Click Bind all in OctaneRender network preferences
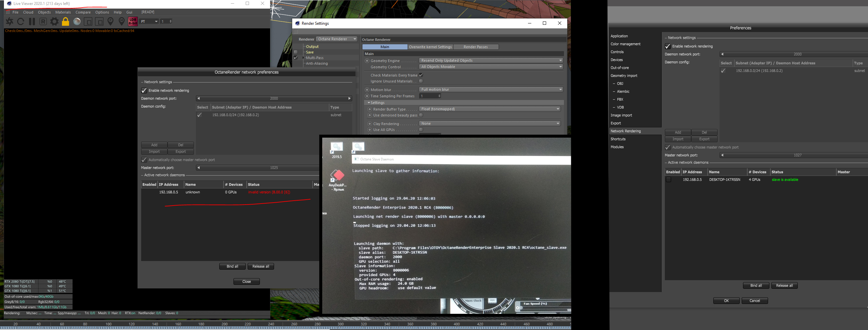 click(x=232, y=266)
